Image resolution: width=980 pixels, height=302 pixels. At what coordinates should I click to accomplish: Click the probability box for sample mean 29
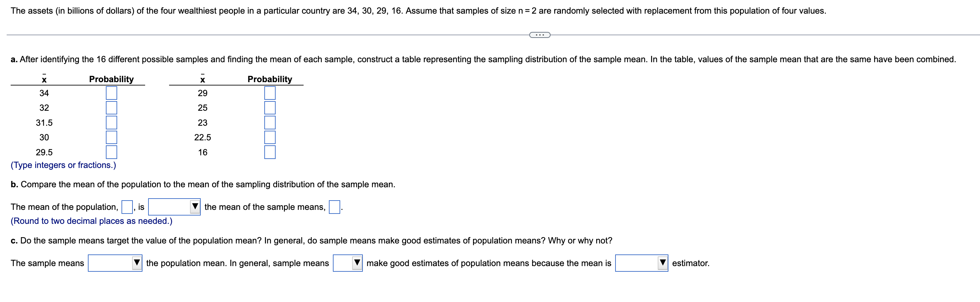[x=270, y=93]
